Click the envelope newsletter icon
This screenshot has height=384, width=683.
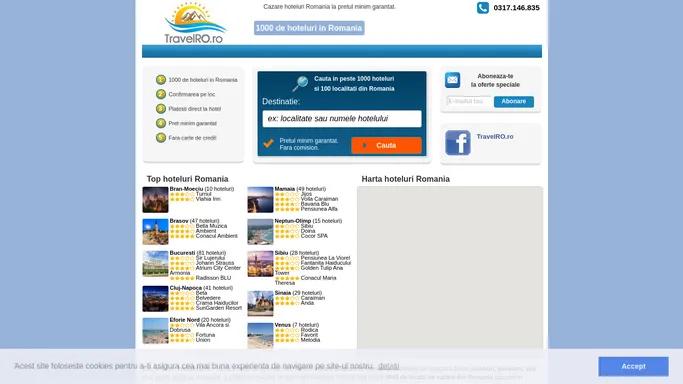(452, 80)
